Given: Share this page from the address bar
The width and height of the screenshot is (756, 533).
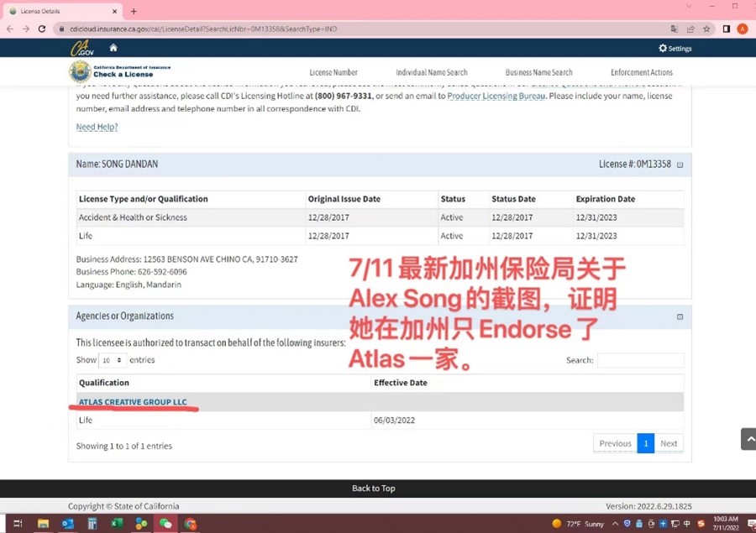Looking at the screenshot, I should tap(690, 29).
